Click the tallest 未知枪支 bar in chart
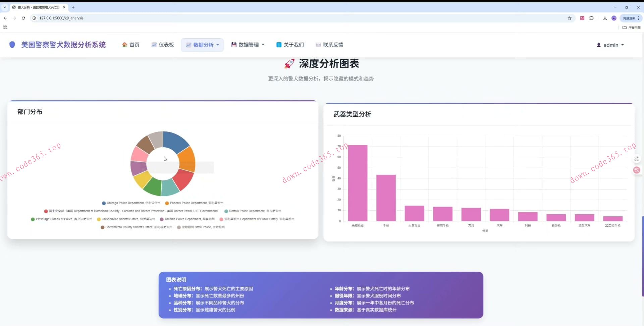This screenshot has width=644, height=326. click(x=358, y=183)
